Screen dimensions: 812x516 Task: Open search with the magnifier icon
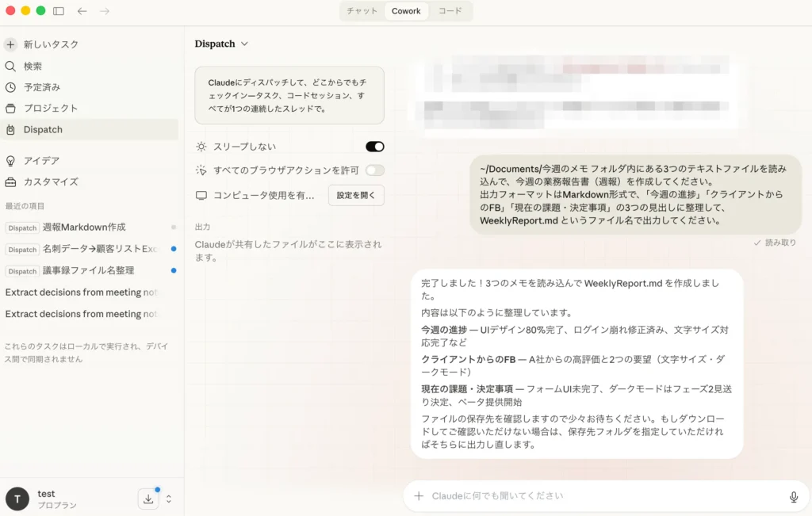click(x=10, y=66)
